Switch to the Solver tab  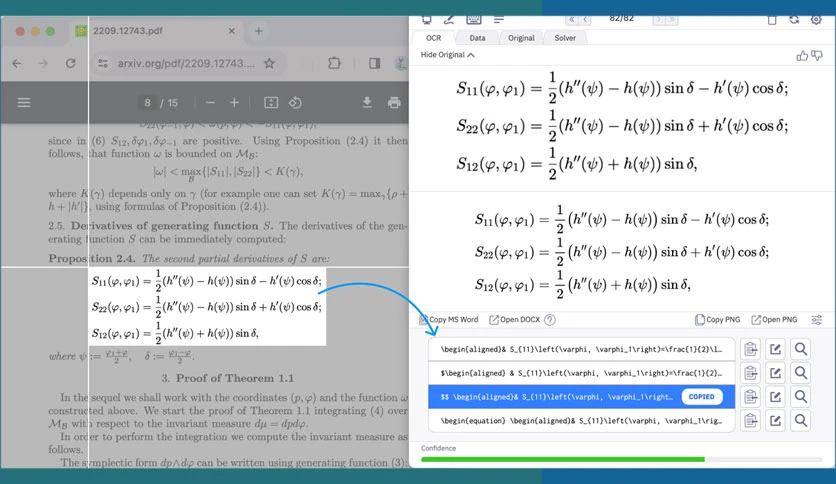pyautogui.click(x=565, y=38)
